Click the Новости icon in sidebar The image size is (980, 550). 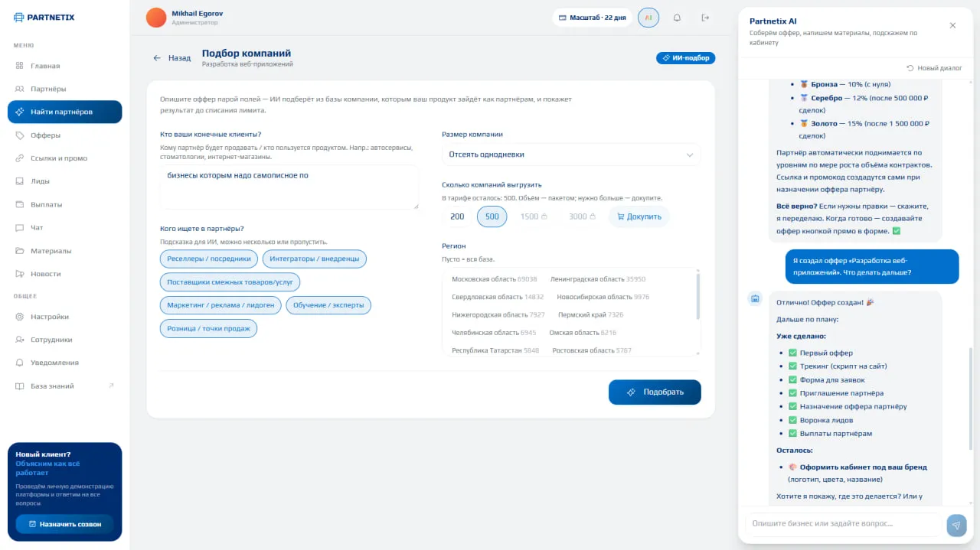pos(20,274)
